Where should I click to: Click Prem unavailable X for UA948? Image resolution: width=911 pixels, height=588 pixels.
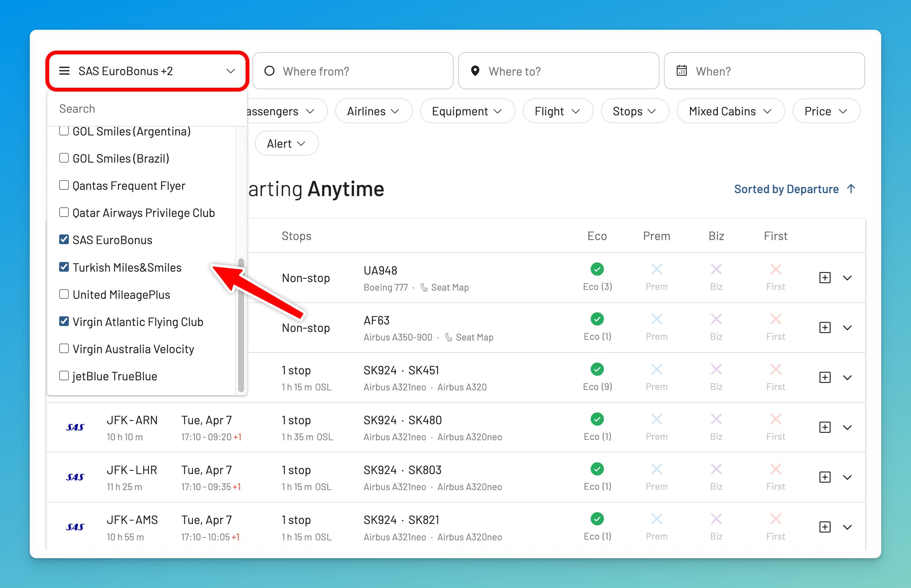point(656,269)
